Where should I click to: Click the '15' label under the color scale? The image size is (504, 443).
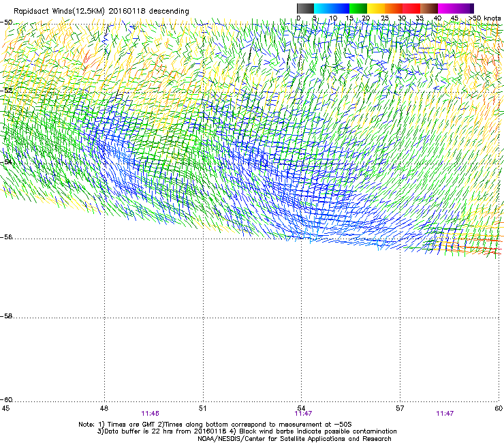coord(349,18)
